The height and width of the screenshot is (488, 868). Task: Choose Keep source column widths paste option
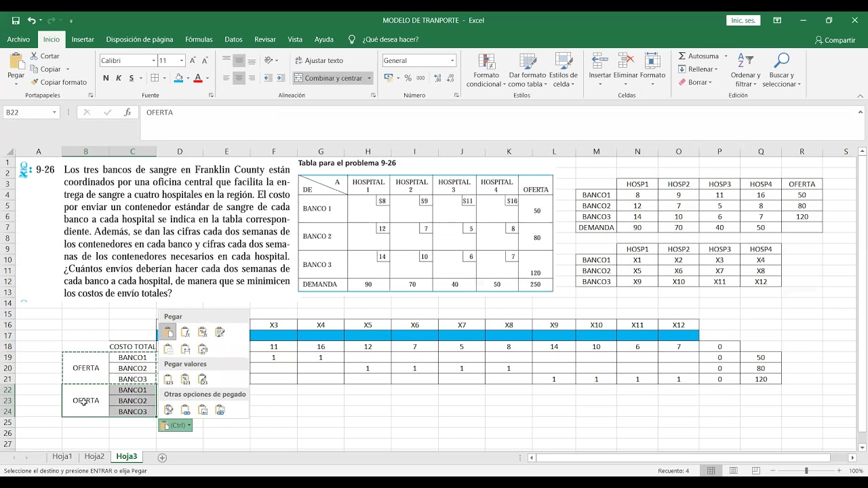point(185,349)
